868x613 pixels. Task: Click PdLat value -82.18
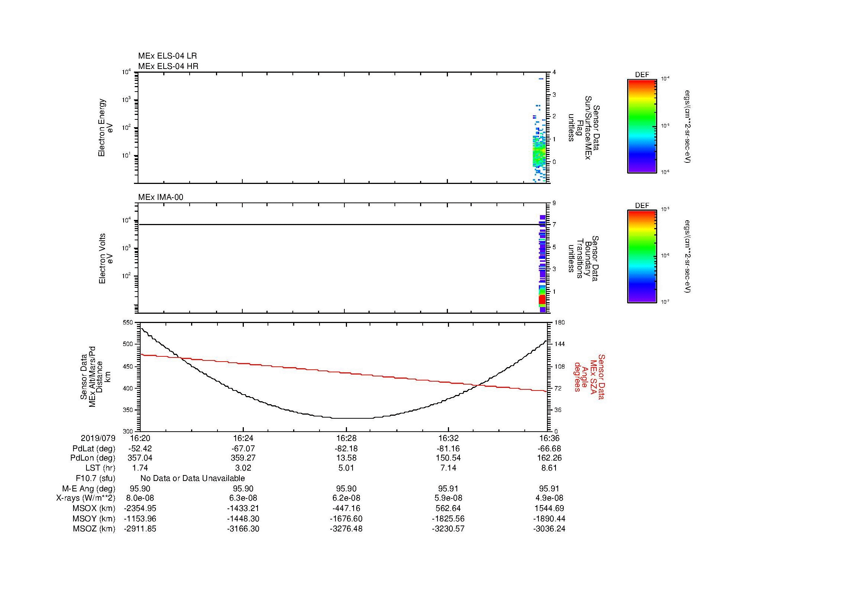(x=346, y=449)
